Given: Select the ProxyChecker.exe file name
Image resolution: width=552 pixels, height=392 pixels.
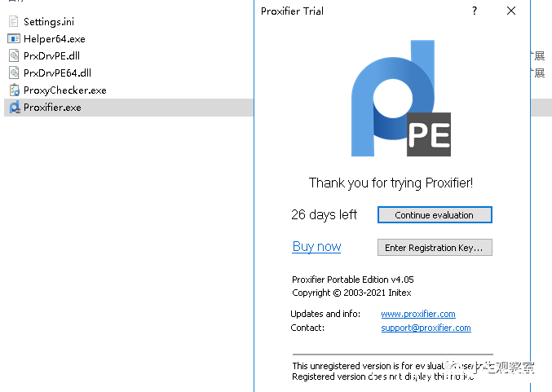Looking at the screenshot, I should (65, 90).
